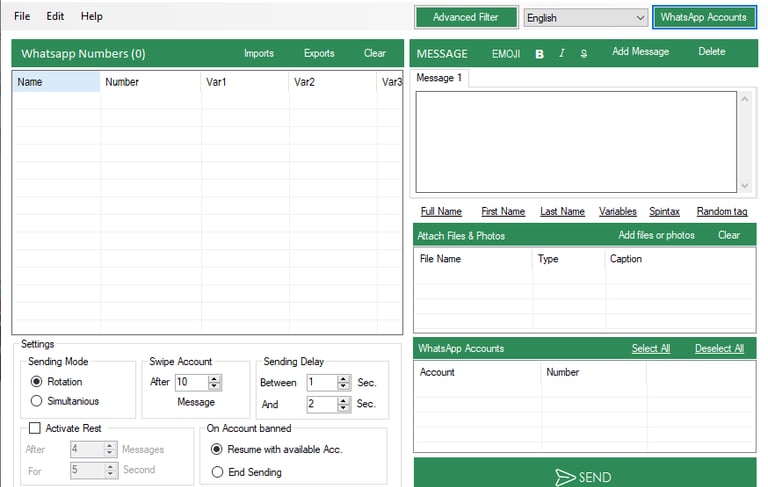The image size is (768, 487).
Task: Click Add files or photos
Action: click(x=656, y=235)
